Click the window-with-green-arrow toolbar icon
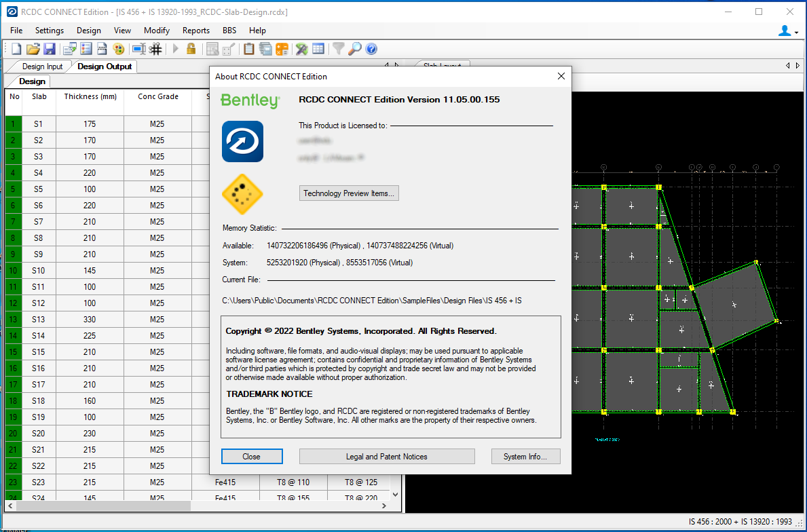Screen dimensions: 807x532 pyautogui.click(x=69, y=49)
